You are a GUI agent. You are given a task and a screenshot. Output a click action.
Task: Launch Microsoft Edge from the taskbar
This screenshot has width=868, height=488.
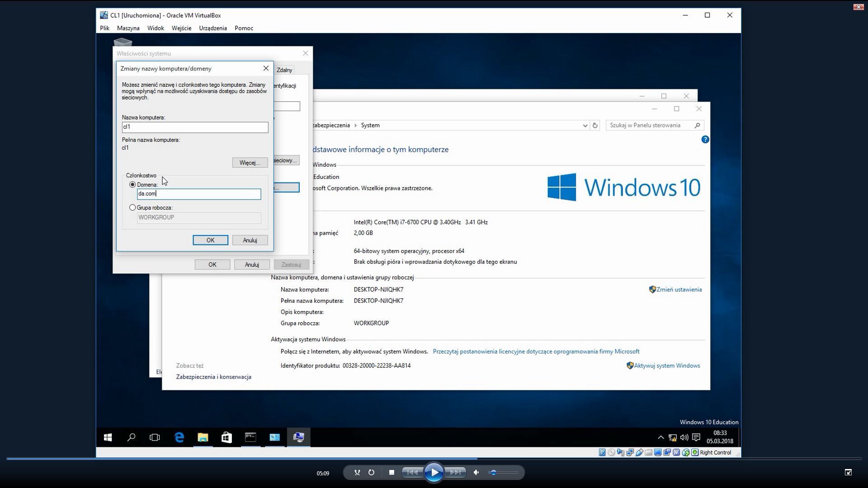tap(179, 437)
